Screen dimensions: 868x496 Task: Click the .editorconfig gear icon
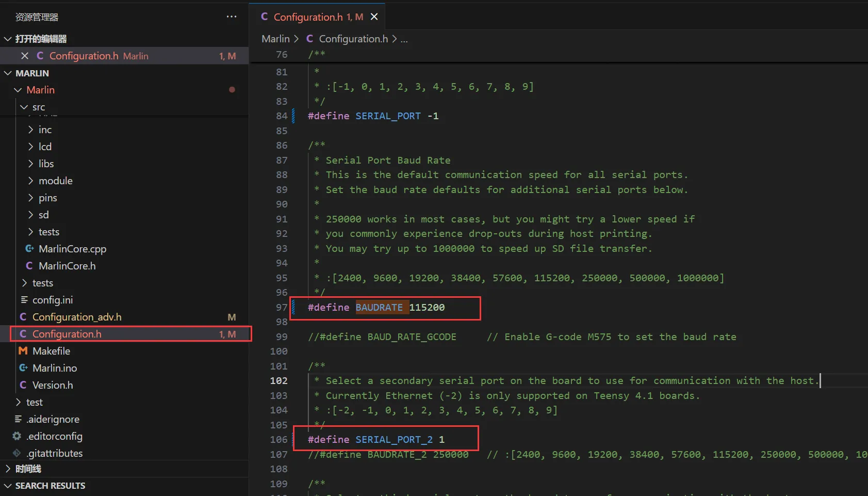pos(17,436)
